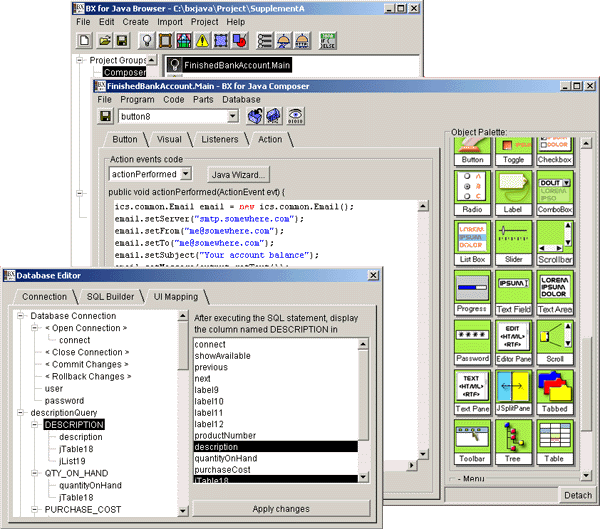Click the yellow warning triangle toolbar icon
This screenshot has width=600, height=529.
202,41
